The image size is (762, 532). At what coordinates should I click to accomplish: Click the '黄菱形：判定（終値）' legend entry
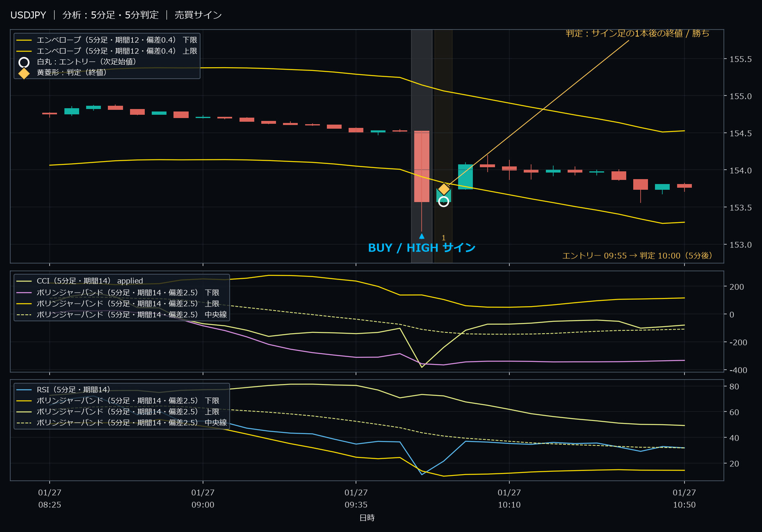tap(63, 73)
